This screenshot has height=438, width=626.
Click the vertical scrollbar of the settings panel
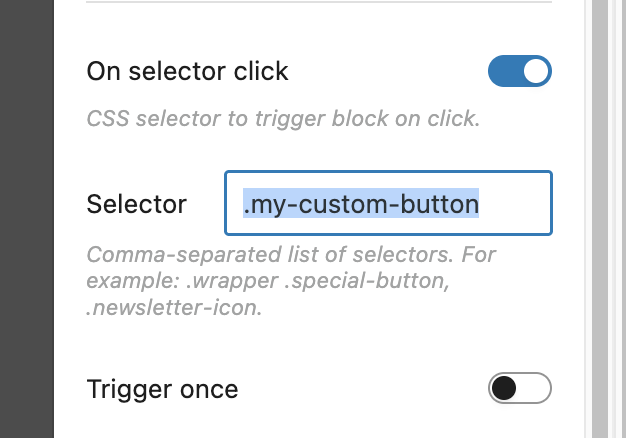(601, 220)
